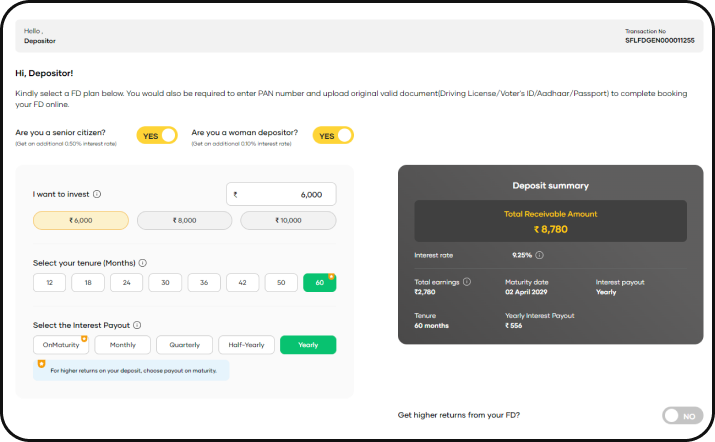The image size is (715, 442).
Task: Select Yearly interest payout
Action: pyautogui.click(x=308, y=345)
